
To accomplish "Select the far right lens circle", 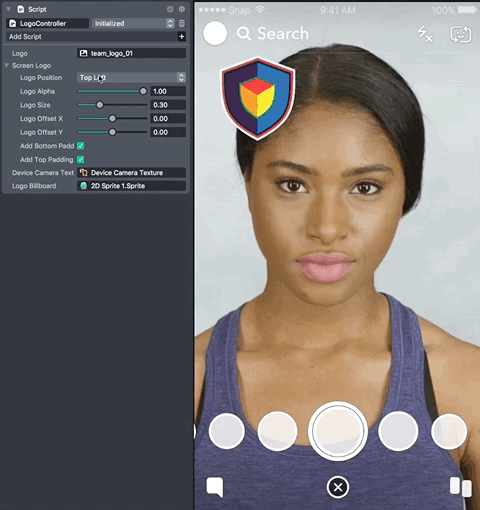I will (x=449, y=431).
